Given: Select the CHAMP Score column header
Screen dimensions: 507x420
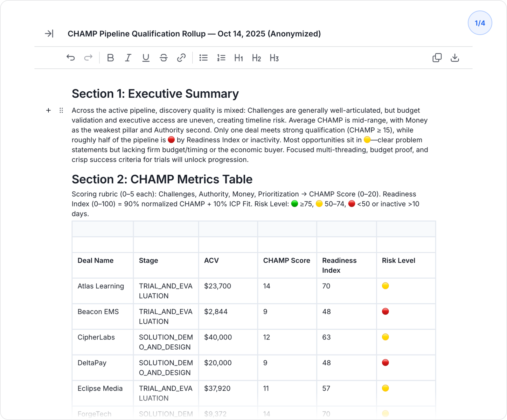Looking at the screenshot, I should pos(287,265).
